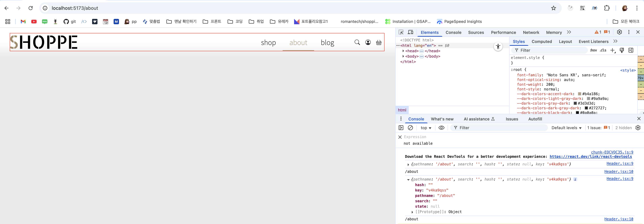Click the shop navigation link
The width and height of the screenshot is (644, 224).
point(268,43)
